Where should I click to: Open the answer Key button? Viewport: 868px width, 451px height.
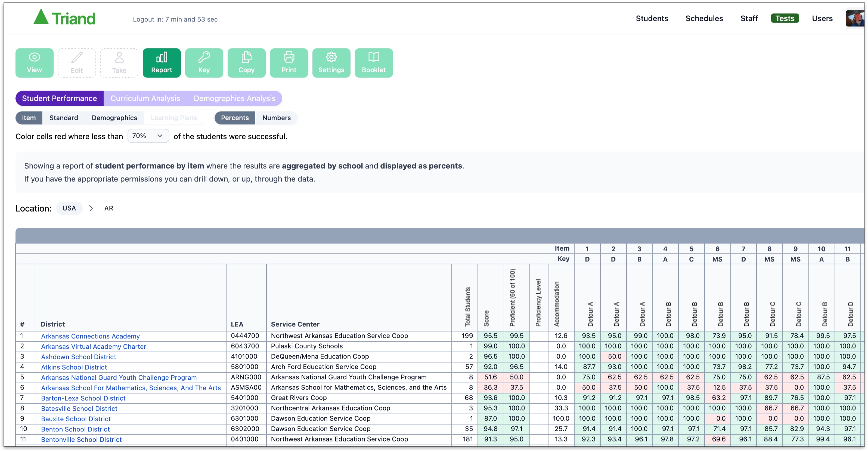pos(204,63)
